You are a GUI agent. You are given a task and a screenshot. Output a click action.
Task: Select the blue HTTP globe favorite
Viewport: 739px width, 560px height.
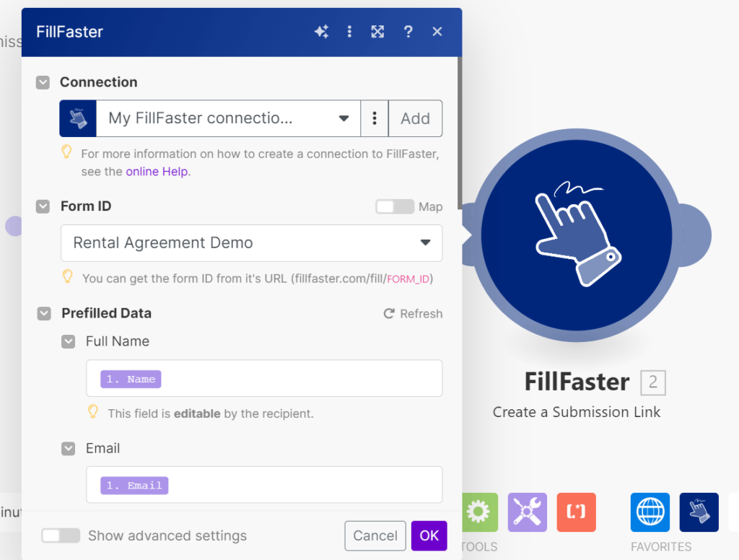click(650, 512)
